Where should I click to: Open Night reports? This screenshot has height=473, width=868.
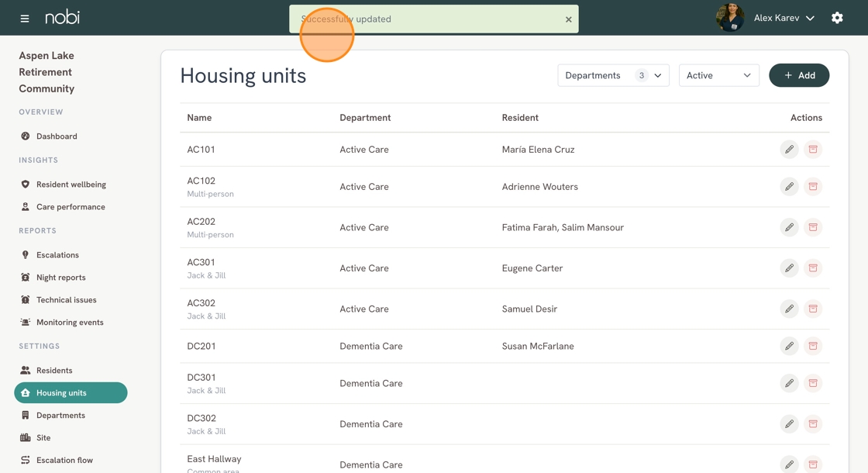[x=71, y=278]
